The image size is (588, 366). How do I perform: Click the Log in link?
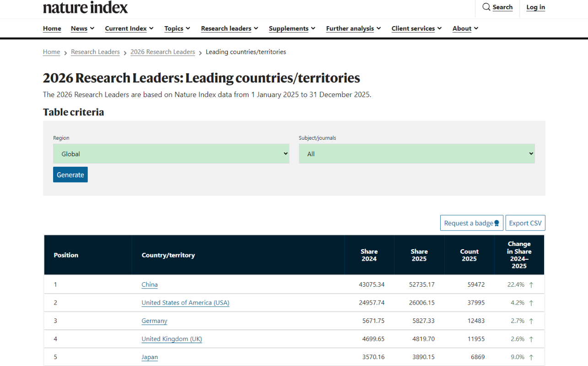click(536, 7)
